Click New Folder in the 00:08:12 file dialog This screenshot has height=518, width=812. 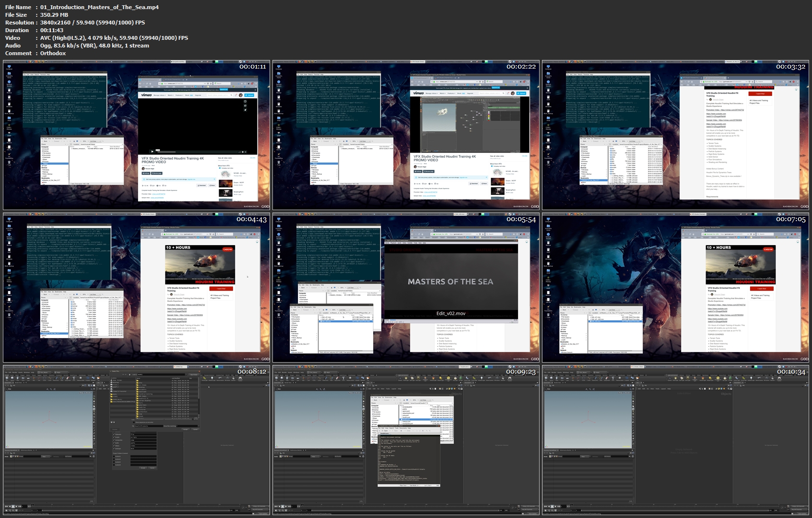coord(194,375)
